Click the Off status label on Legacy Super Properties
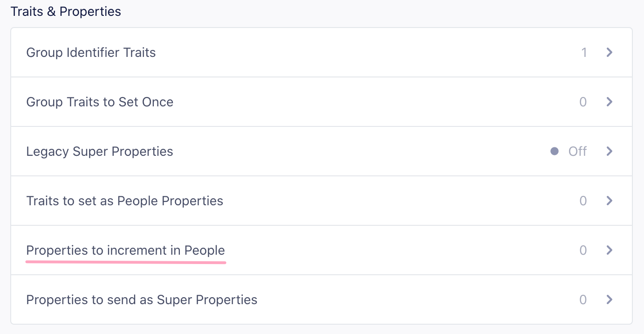The width and height of the screenshot is (644, 334). pyautogui.click(x=577, y=151)
